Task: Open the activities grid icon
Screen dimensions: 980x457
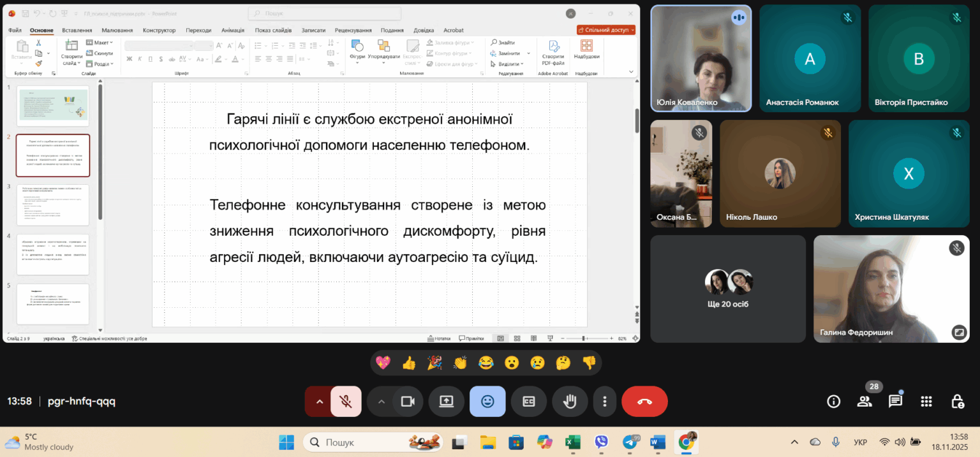Action: point(926,402)
